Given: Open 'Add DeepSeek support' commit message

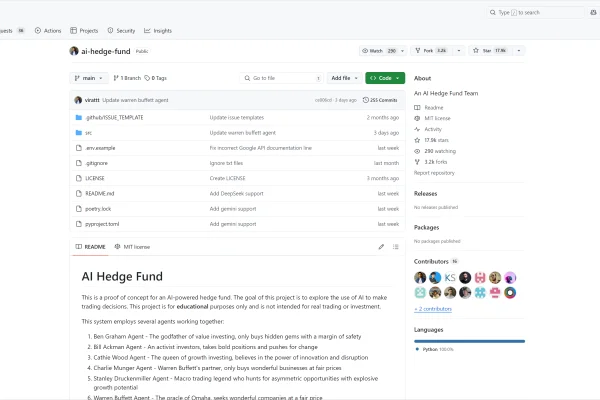Looking at the screenshot, I should [236, 194].
